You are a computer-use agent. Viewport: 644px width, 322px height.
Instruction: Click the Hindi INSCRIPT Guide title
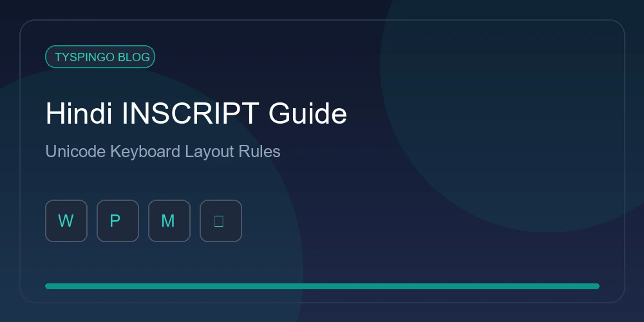tap(196, 113)
